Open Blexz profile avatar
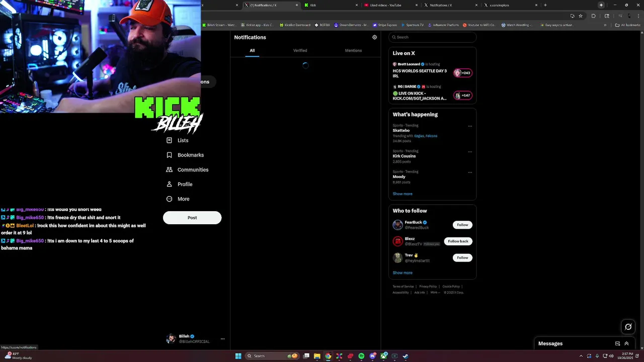The image size is (644, 362). [398, 241]
